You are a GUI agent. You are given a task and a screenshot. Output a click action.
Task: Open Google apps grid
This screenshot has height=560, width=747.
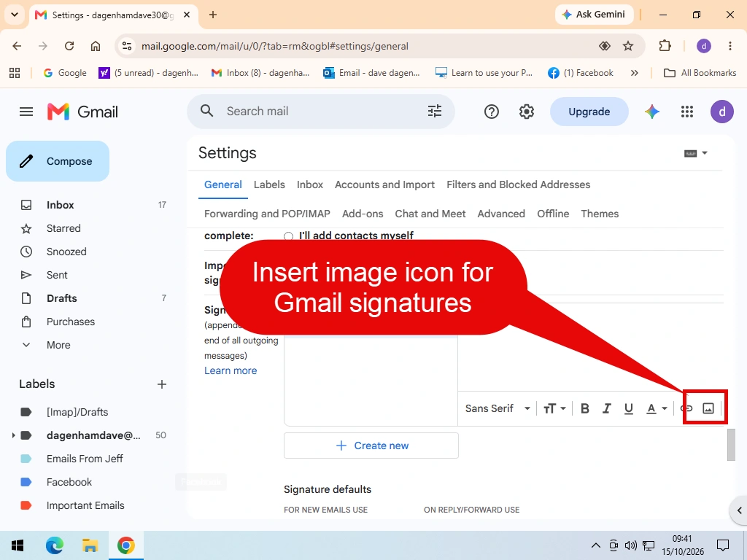[x=687, y=112]
